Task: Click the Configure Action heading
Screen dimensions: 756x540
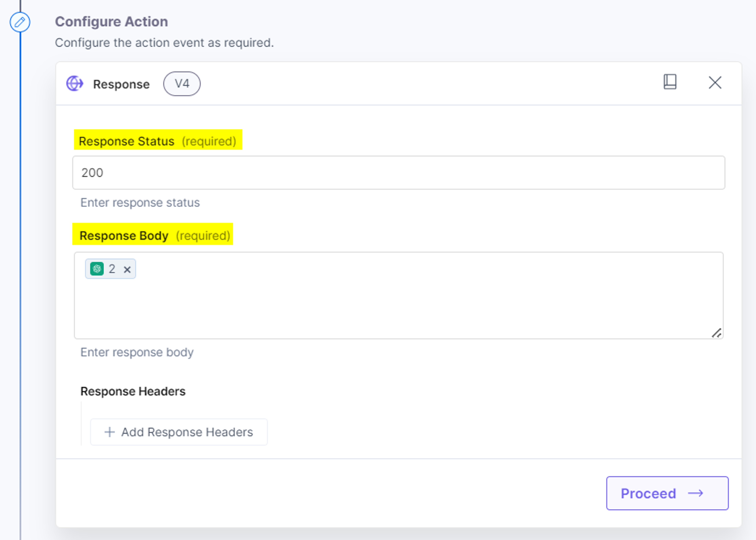Action: [111, 22]
